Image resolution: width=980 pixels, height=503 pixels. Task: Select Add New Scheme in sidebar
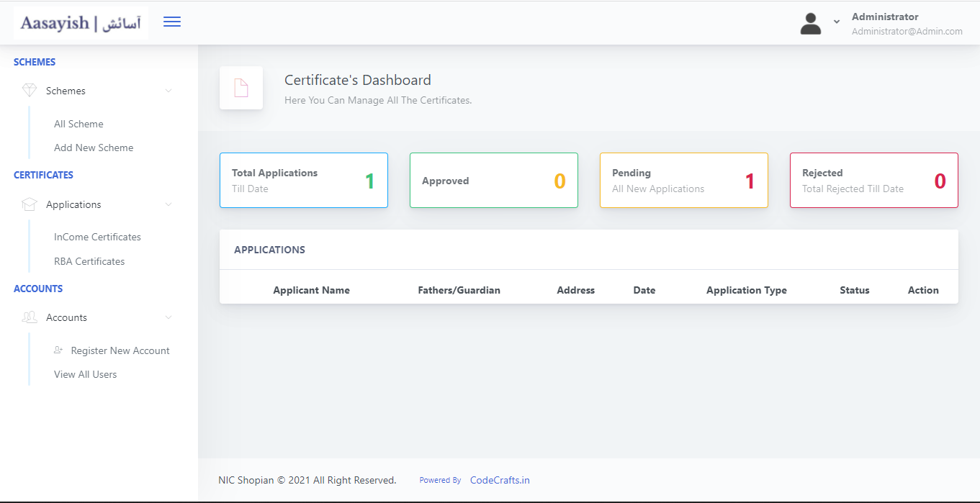(x=94, y=148)
